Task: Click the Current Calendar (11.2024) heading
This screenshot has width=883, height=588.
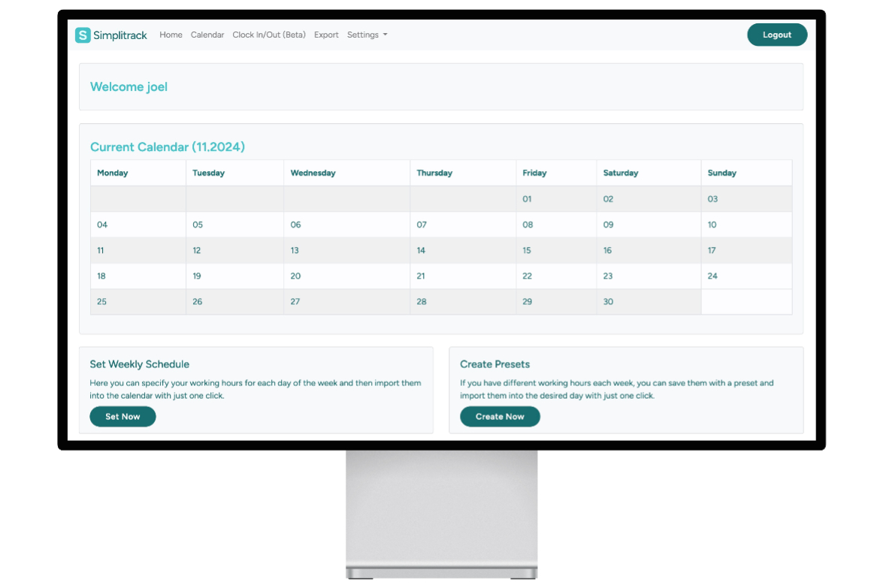Action: point(168,147)
